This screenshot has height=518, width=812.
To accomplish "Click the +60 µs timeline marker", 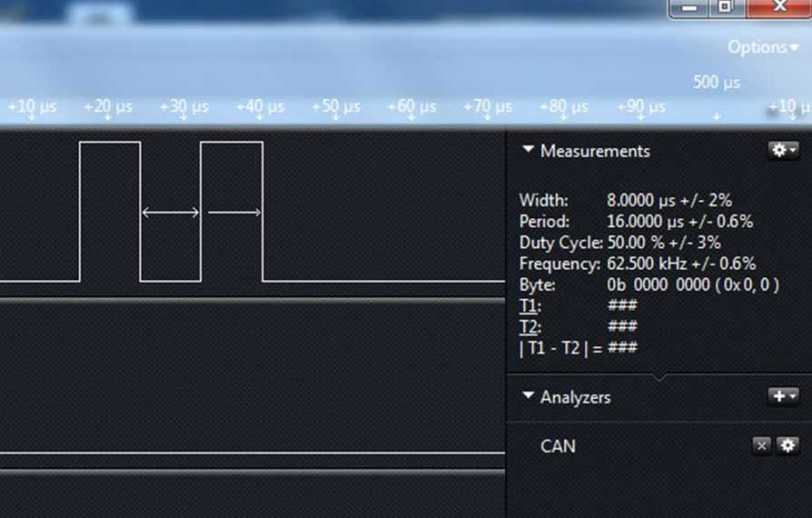I will pos(411,108).
